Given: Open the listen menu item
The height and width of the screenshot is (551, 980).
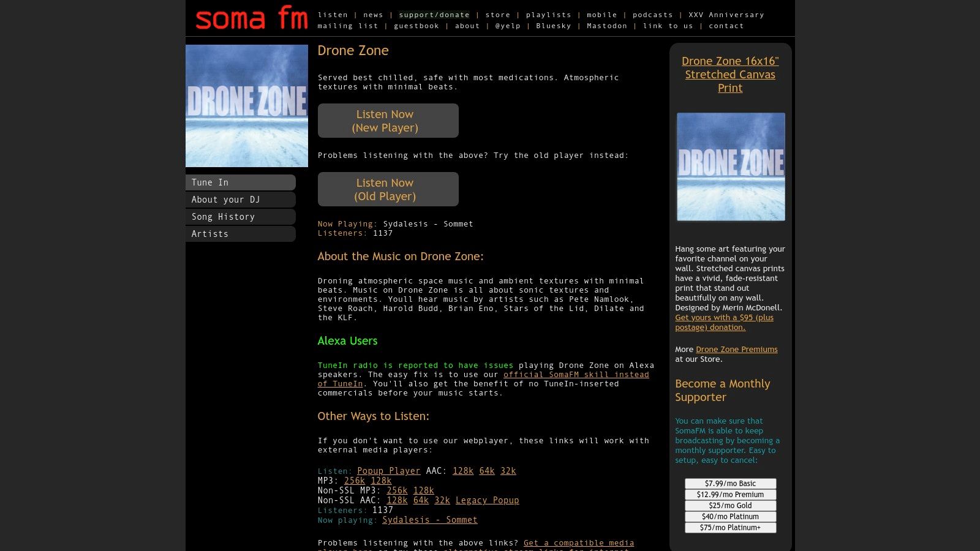Looking at the screenshot, I should [x=333, y=15].
